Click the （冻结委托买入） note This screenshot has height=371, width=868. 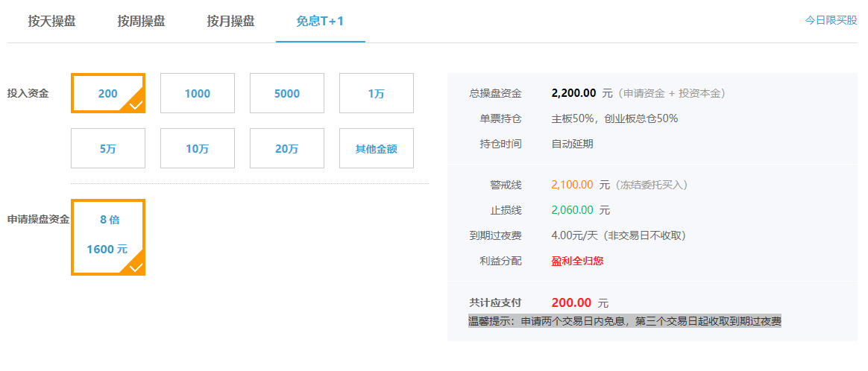pyautogui.click(x=652, y=185)
